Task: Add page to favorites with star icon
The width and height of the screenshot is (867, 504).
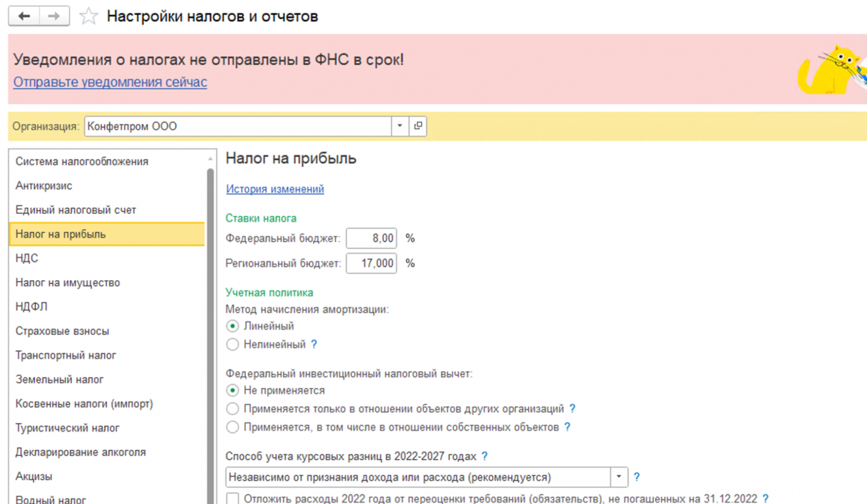Action: (x=88, y=16)
